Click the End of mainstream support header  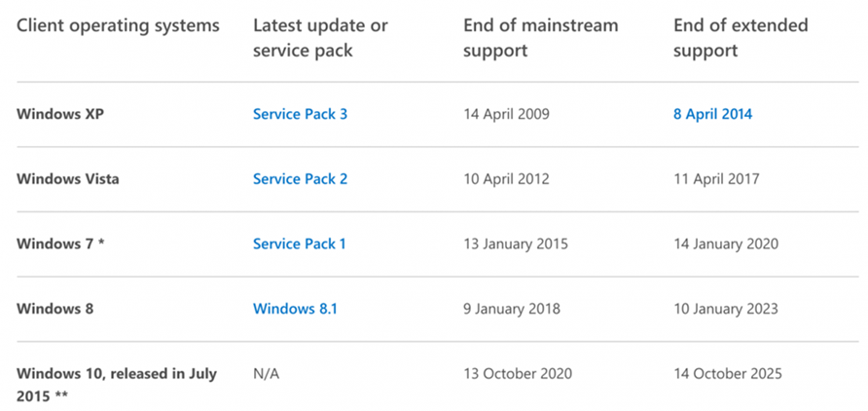click(x=541, y=38)
